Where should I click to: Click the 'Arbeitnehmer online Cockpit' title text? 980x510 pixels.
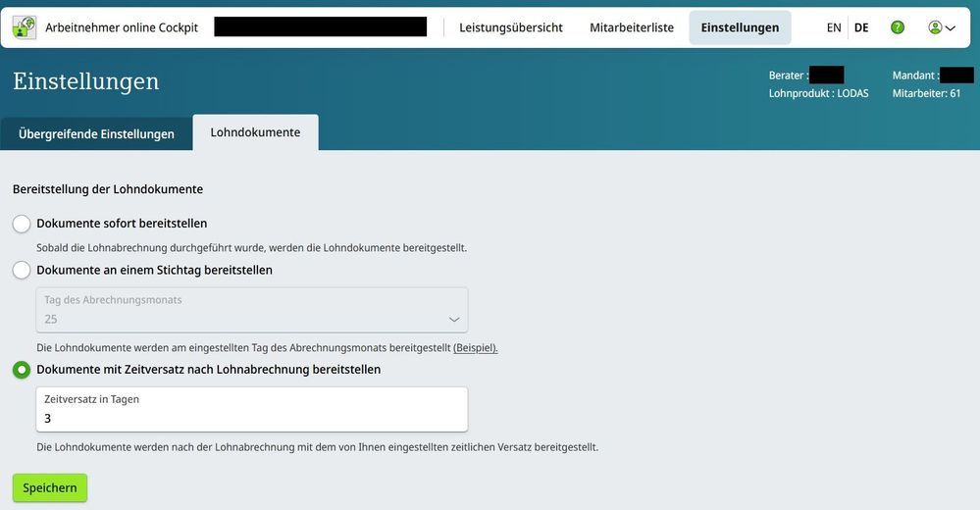[x=122, y=27]
